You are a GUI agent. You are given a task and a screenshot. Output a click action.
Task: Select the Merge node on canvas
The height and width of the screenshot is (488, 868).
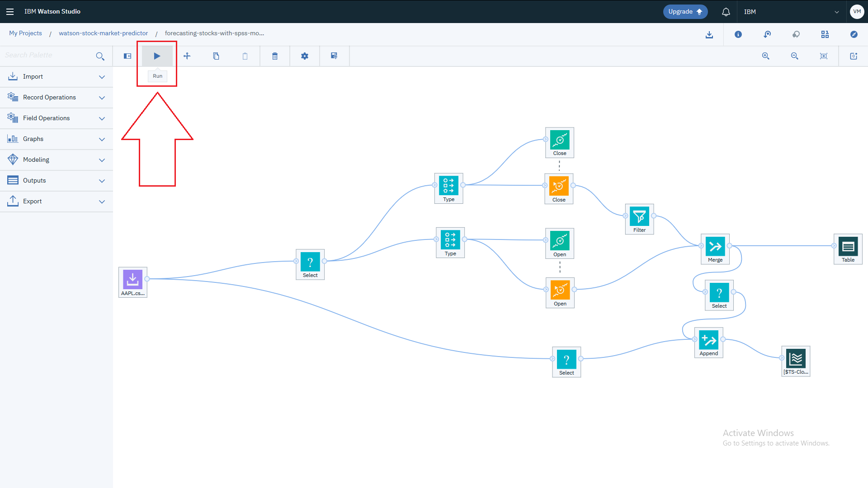click(715, 247)
